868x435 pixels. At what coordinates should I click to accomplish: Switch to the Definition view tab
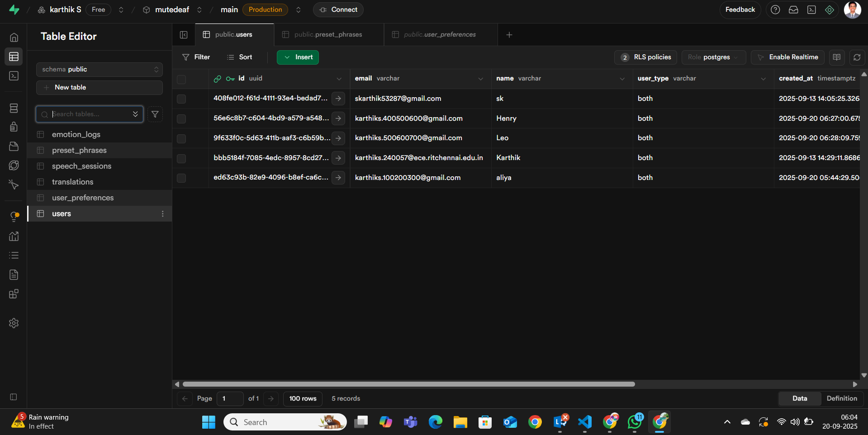coord(842,398)
